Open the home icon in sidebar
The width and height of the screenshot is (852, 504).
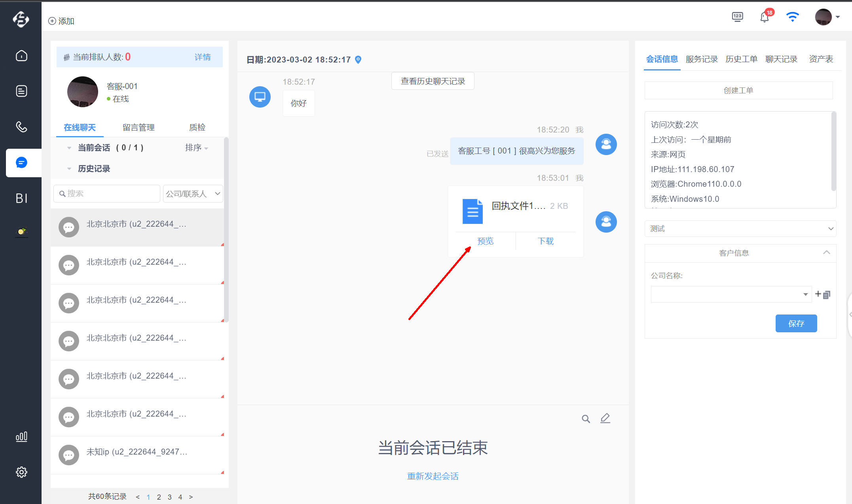click(x=21, y=56)
